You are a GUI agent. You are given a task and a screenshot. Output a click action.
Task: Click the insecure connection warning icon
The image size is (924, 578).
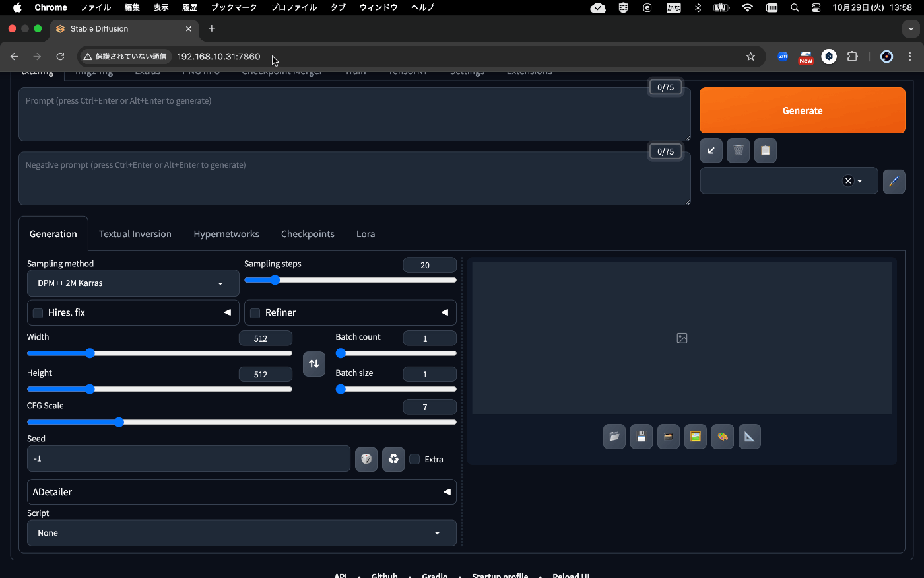[88, 57]
